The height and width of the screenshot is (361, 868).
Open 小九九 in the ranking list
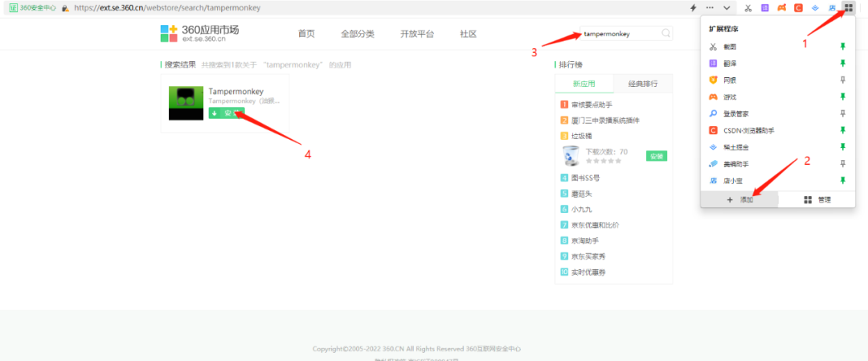(x=582, y=209)
